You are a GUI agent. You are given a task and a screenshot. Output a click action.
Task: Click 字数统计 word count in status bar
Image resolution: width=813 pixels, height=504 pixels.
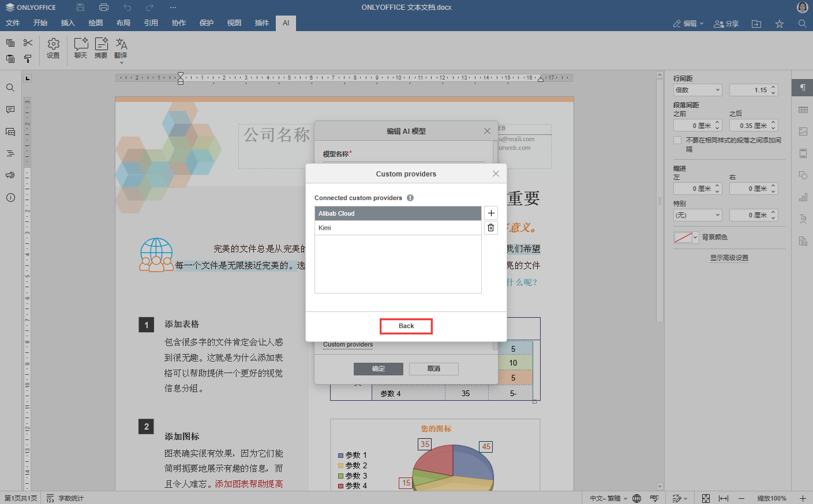click(x=65, y=498)
